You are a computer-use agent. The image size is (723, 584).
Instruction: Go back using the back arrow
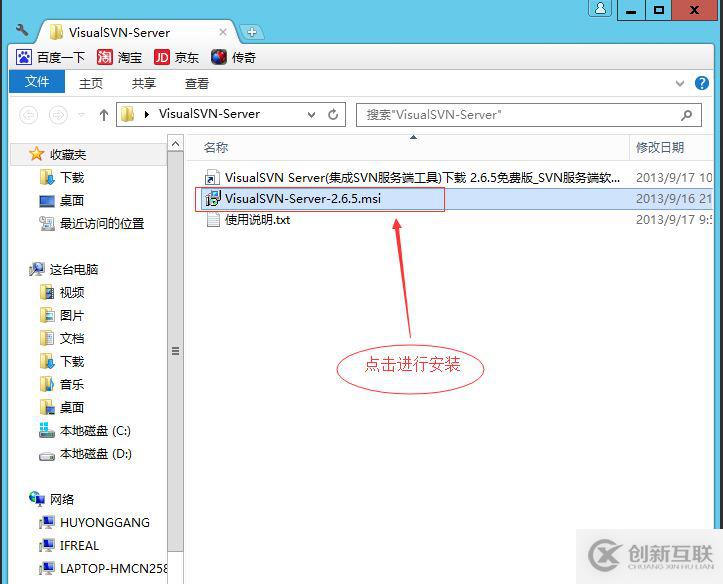pyautogui.click(x=29, y=114)
